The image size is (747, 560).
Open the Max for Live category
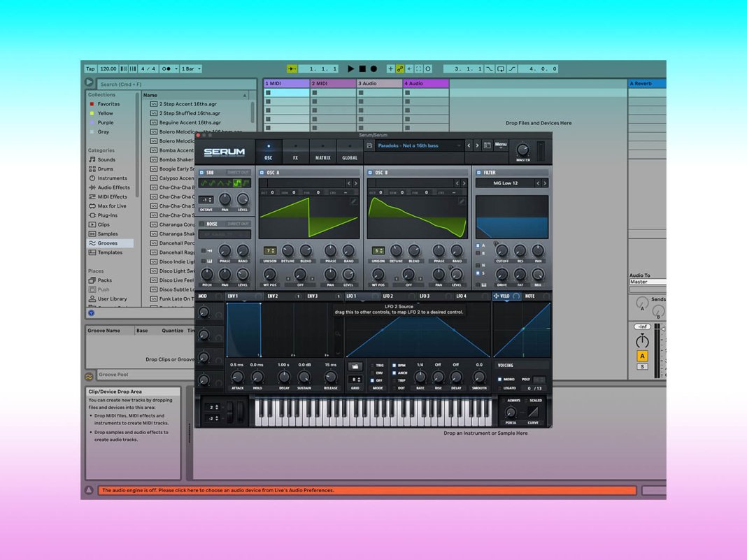(x=111, y=206)
